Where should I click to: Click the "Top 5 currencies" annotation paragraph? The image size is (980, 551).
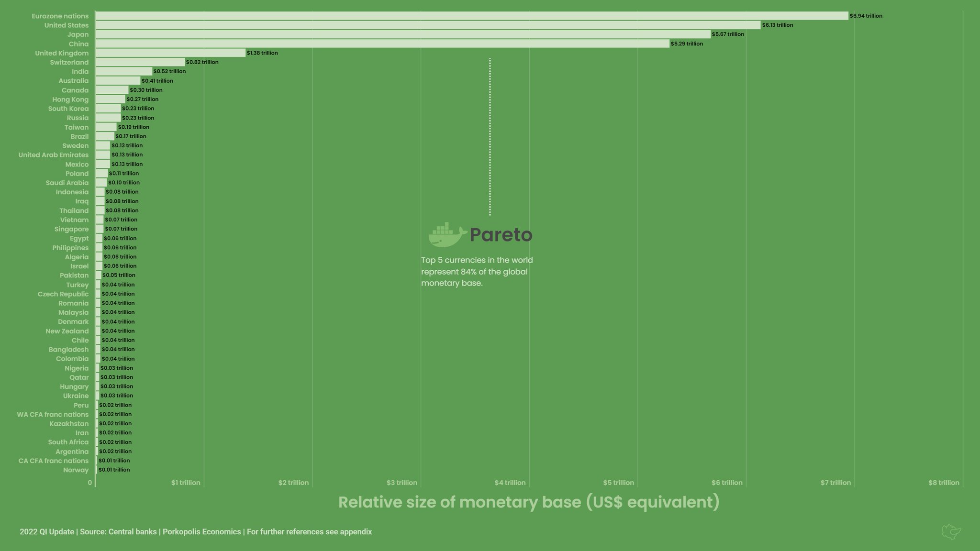pyautogui.click(x=477, y=272)
